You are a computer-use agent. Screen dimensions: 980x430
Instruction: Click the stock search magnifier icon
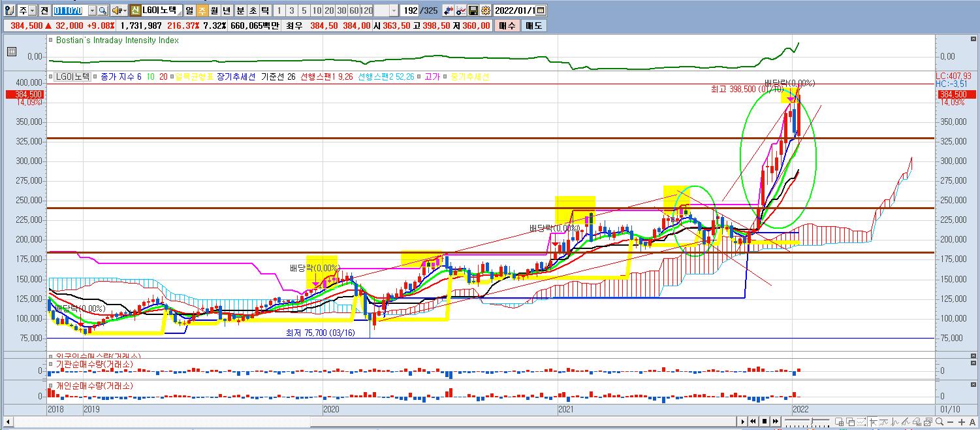(x=103, y=10)
